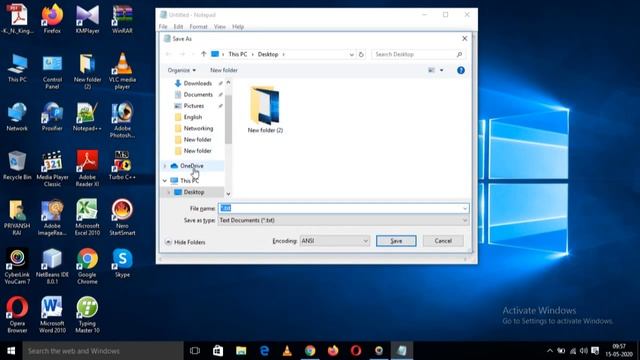Screen dimensions: 640x360
Task: Select Google Chrome desktop icon
Action: [87, 266]
